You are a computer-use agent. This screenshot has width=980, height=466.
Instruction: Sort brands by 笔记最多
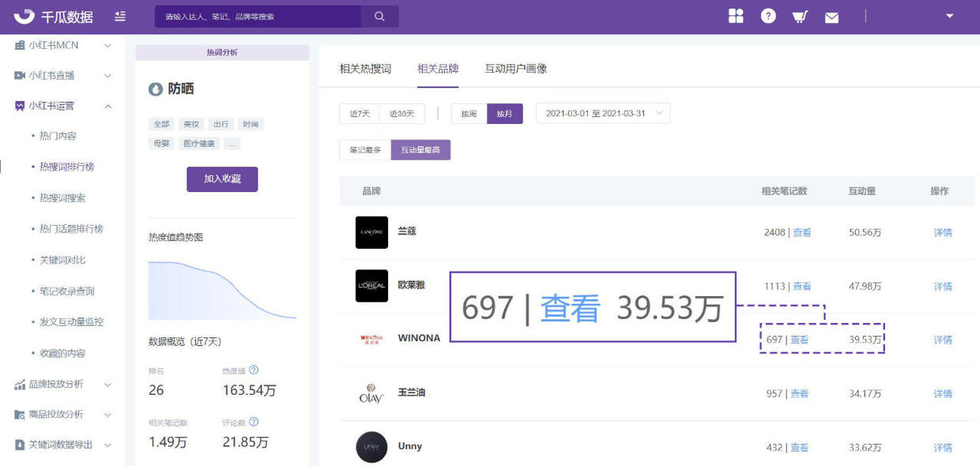coord(365,150)
